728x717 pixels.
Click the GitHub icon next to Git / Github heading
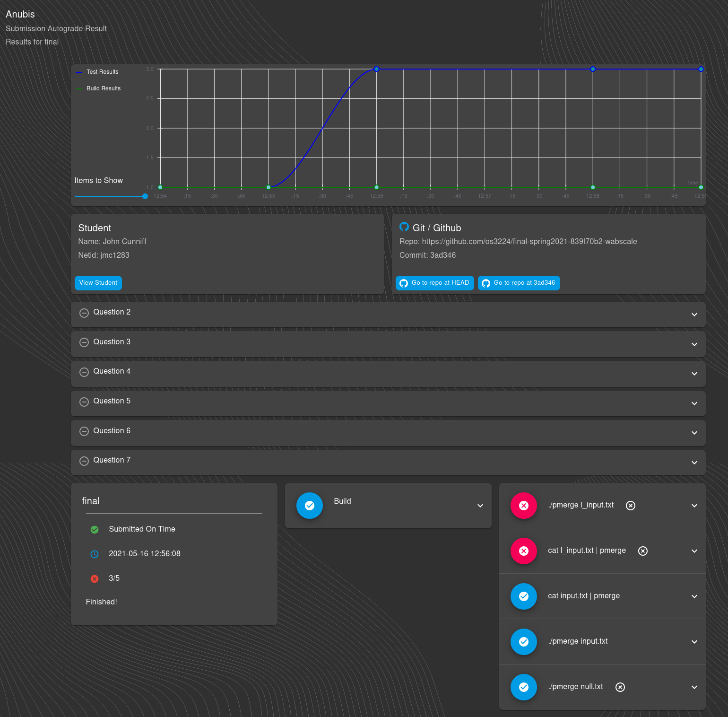404,227
